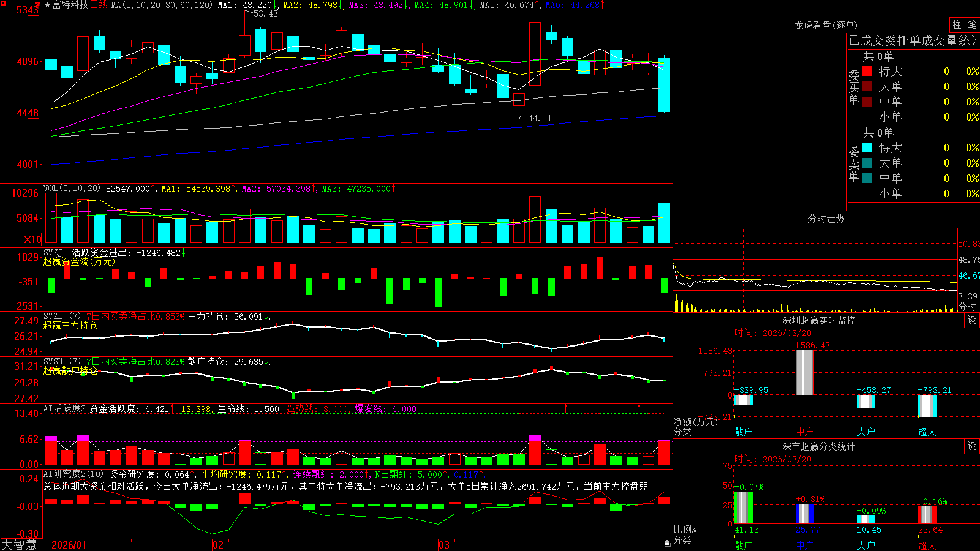Select the SVSH (7) indicator label
Screen dimensions: 980x551
[62, 362]
